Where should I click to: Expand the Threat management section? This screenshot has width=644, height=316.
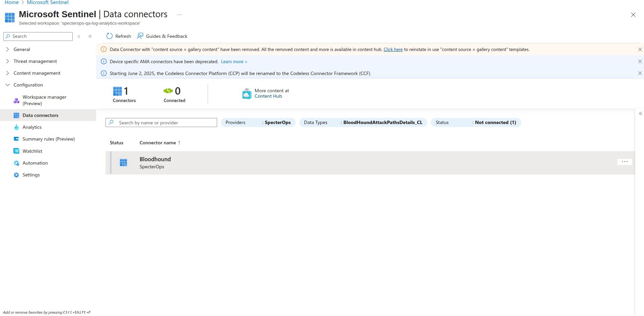coord(7,61)
